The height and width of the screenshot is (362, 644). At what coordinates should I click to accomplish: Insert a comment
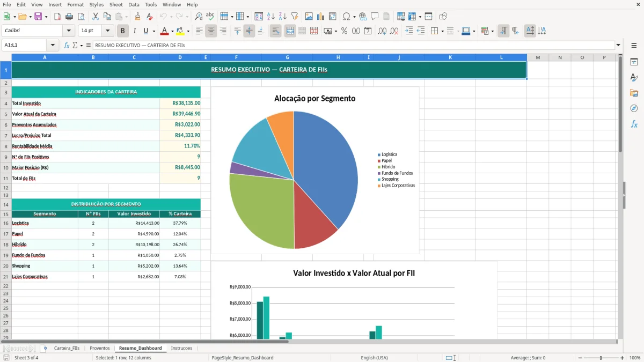(x=375, y=17)
